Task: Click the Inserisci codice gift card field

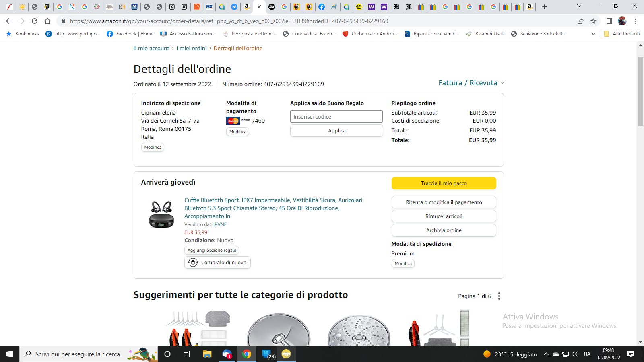Action: click(336, 117)
